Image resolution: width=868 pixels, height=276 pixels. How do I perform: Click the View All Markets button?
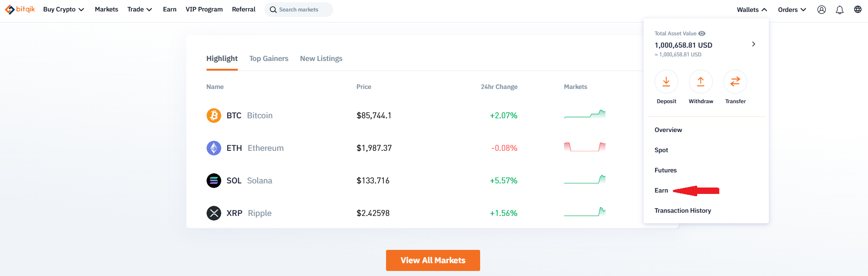click(433, 260)
